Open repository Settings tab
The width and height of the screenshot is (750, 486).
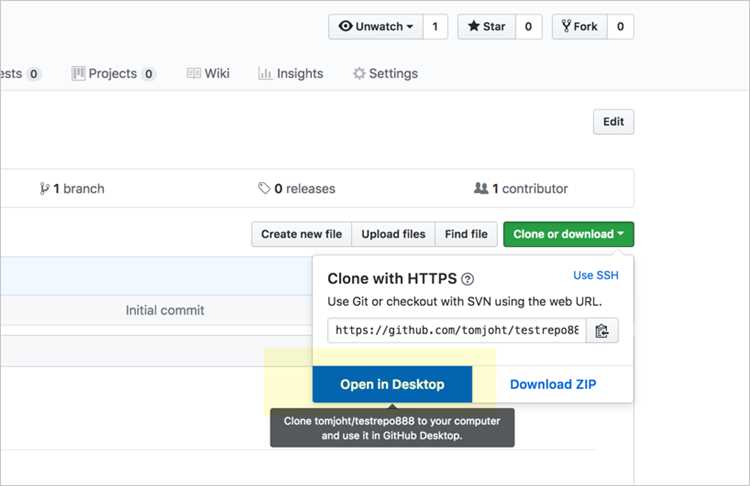click(386, 73)
